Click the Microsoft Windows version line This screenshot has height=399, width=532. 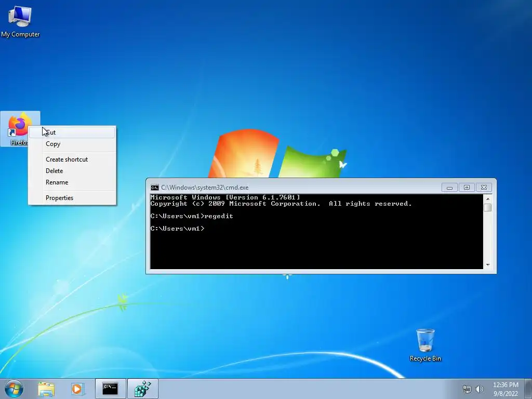(x=225, y=197)
